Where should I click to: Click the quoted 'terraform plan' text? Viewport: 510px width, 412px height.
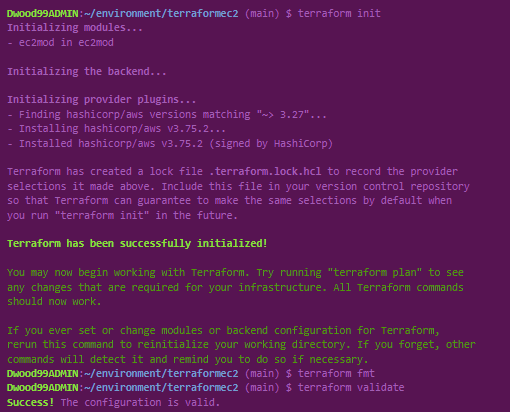375,272
